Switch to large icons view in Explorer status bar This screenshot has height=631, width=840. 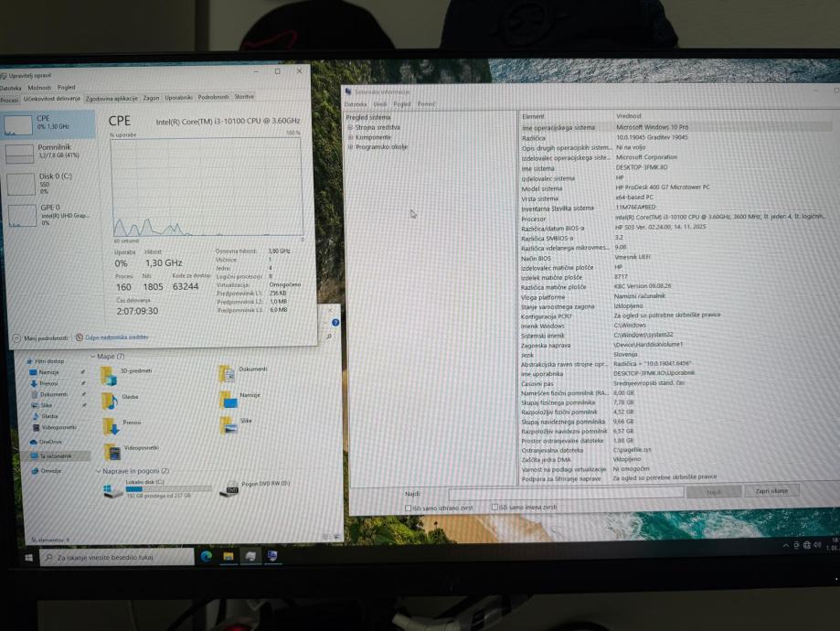[x=336, y=537]
